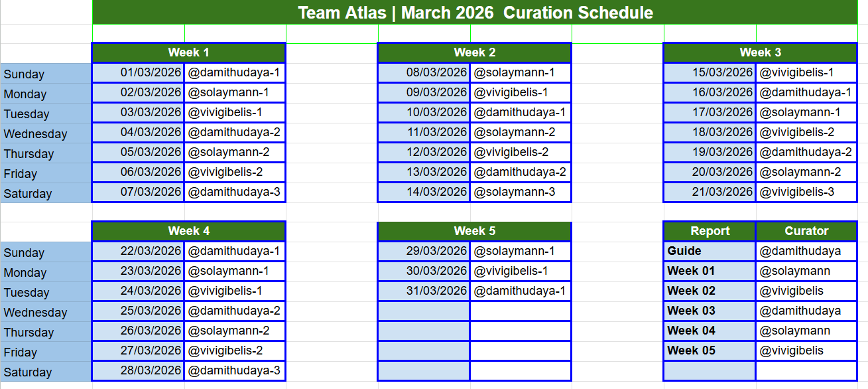Click the Guide report cell

click(x=710, y=252)
